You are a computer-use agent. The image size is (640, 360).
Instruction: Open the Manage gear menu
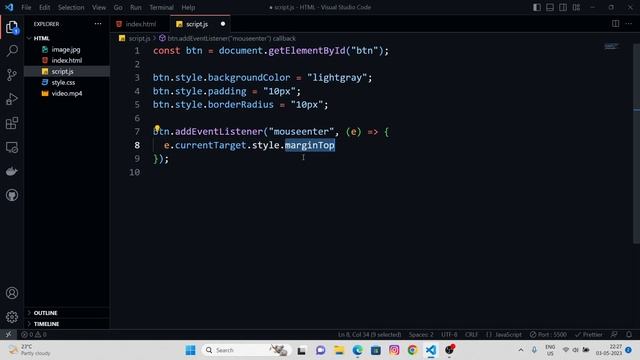point(12,317)
